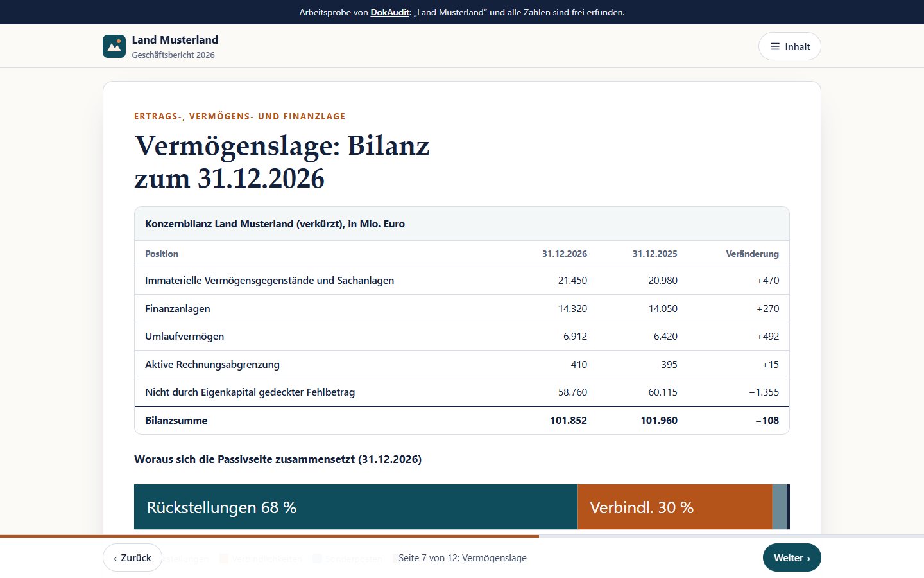
Task: Click the Vermögenslage Bilanz main heading
Action: pyautogui.click(x=282, y=162)
